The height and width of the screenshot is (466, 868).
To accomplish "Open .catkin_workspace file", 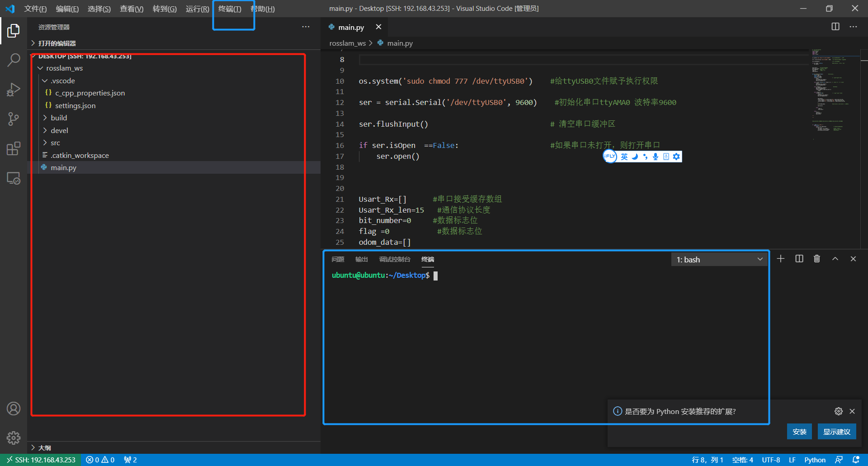I will click(174, 155).
